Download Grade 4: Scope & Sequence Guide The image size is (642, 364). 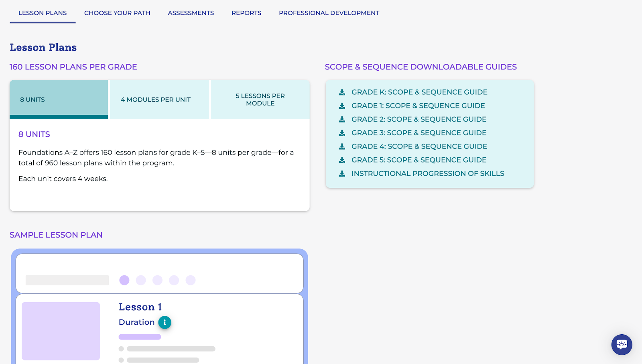coord(419,146)
